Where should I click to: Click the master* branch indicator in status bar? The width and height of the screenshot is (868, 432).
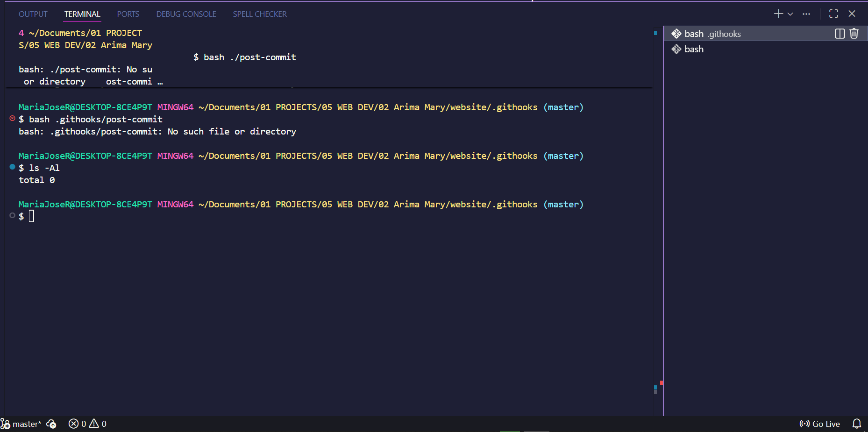point(21,424)
